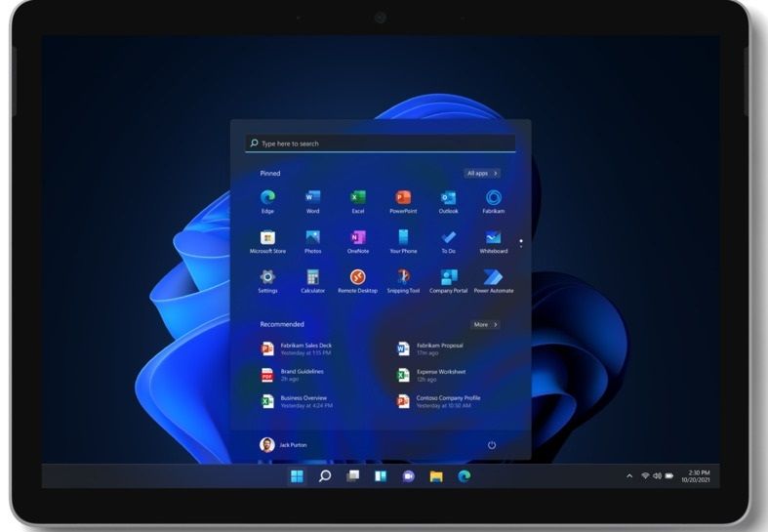Open the pinned Excel app
The width and height of the screenshot is (768, 532).
coord(358,201)
